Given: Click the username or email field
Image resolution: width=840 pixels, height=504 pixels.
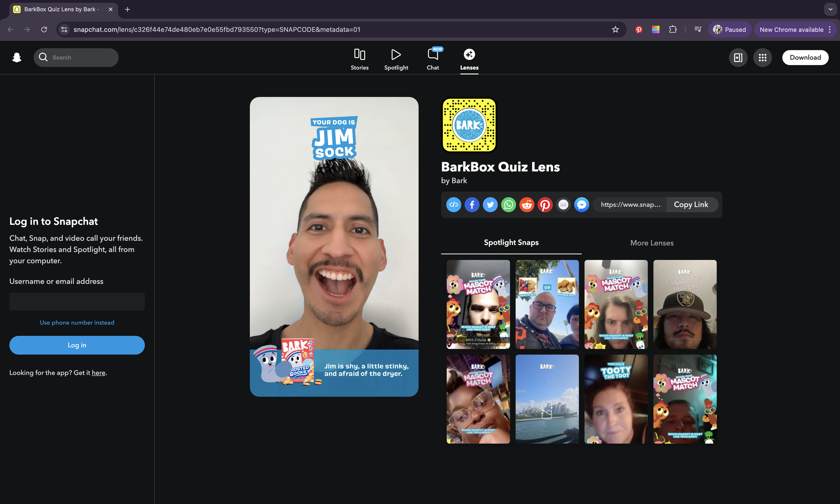Looking at the screenshot, I should tap(77, 302).
